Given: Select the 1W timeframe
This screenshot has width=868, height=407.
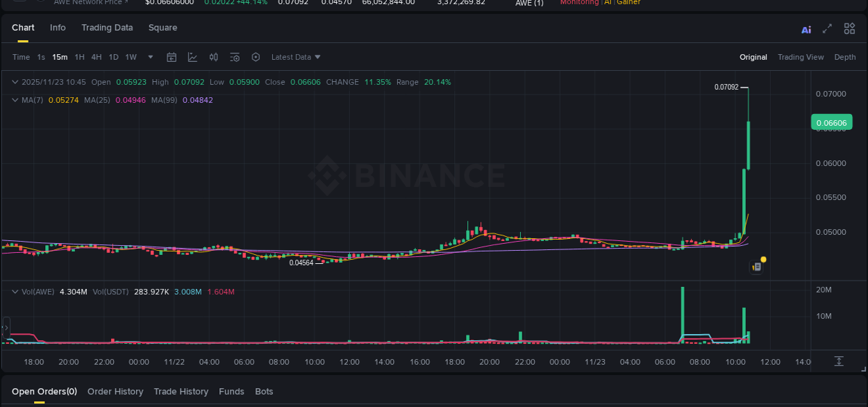Looking at the screenshot, I should (x=130, y=57).
